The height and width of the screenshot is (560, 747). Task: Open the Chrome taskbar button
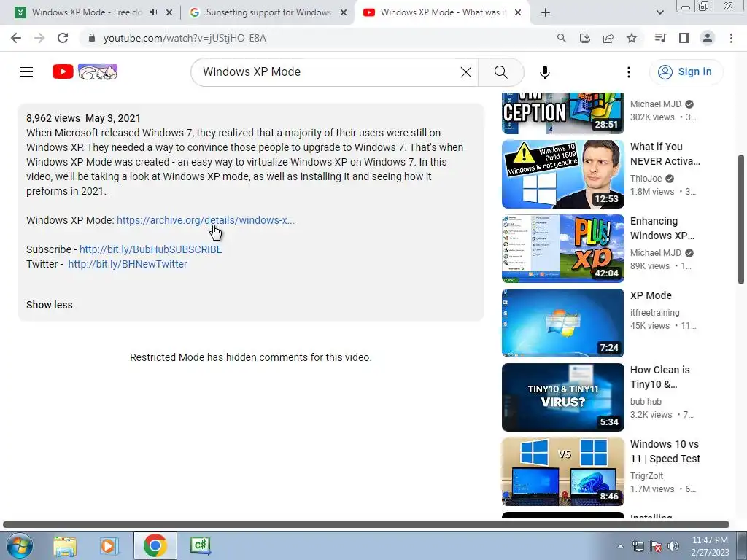155,545
